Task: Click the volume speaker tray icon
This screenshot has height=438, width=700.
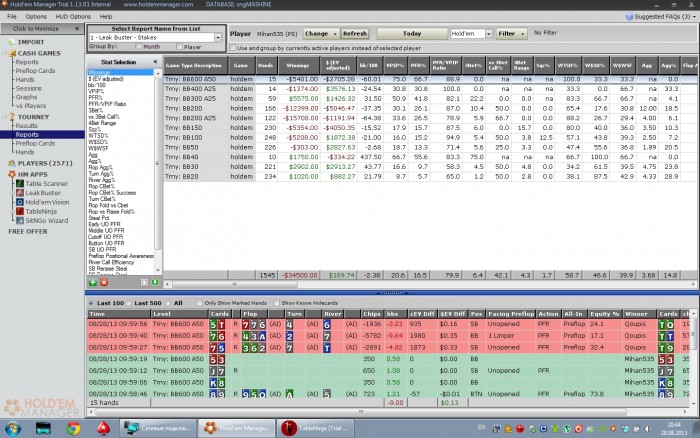Action: 649,429
